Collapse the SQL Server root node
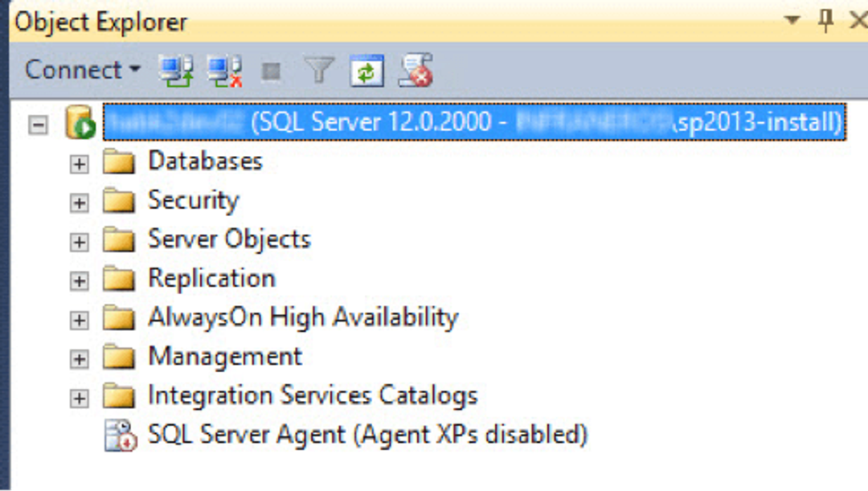Viewport: 868px width, 491px height. click(38, 125)
